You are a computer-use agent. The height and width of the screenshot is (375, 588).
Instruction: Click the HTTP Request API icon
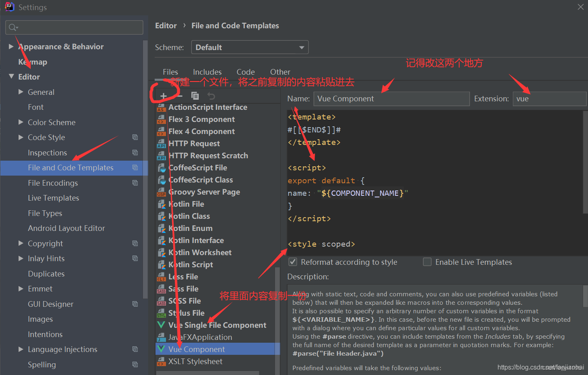click(x=162, y=143)
